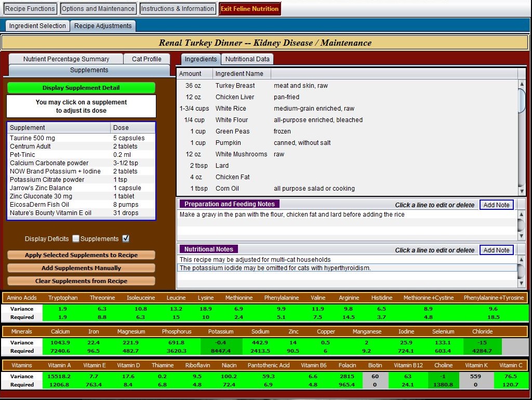
Task: Click Clear Supplements from Recipe
Action: coord(81,281)
